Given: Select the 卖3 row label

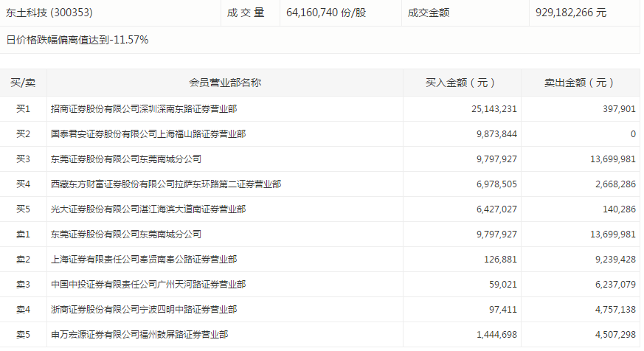Looking at the screenshot, I should click(23, 284).
